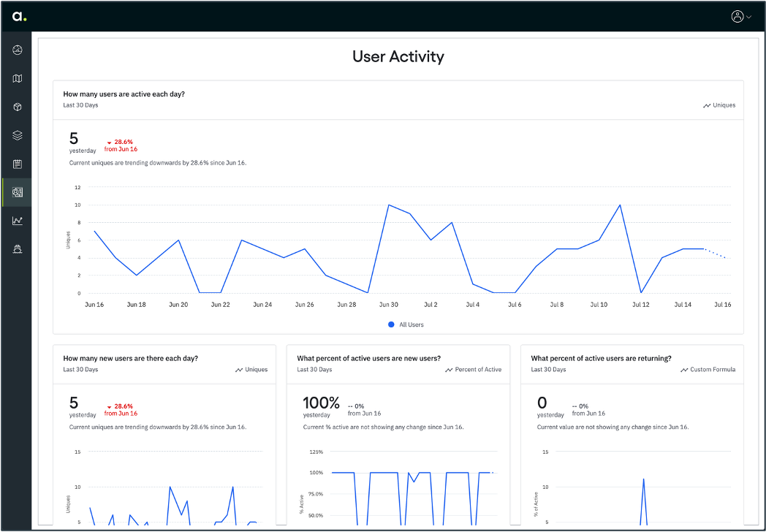Viewport: 766px width, 532px height.
Task: Click Uniques trend icon on new users card
Action: (x=239, y=370)
